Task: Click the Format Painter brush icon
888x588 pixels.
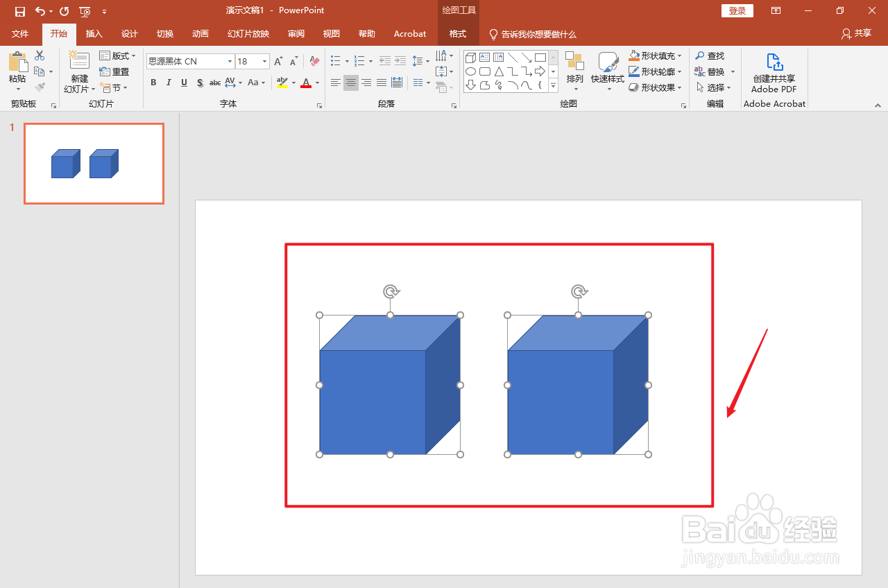Action: pos(40,87)
